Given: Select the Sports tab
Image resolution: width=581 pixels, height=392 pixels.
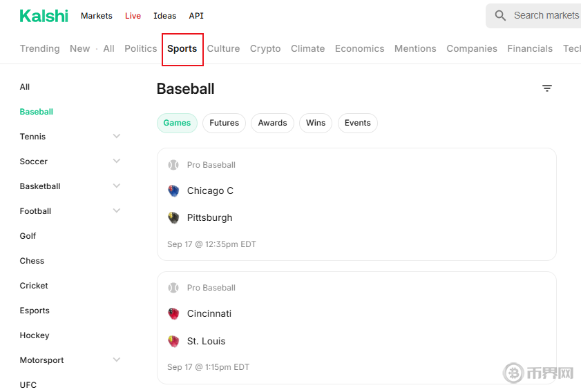Looking at the screenshot, I should pyautogui.click(x=182, y=48).
